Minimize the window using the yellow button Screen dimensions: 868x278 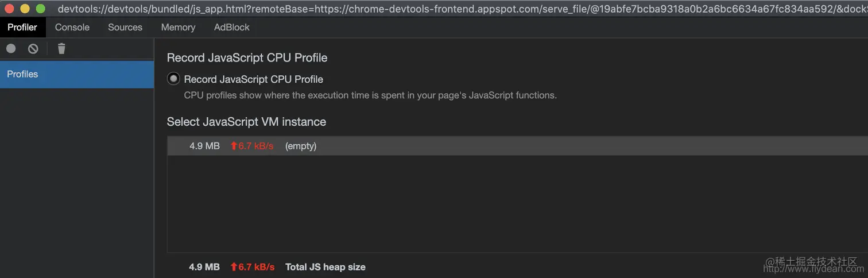tap(25, 9)
